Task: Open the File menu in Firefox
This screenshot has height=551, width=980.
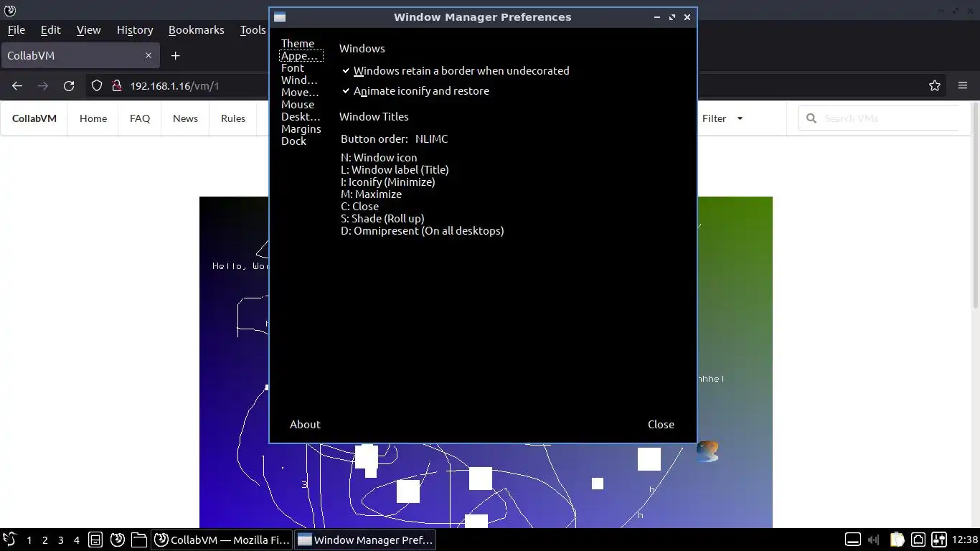Action: (x=16, y=29)
